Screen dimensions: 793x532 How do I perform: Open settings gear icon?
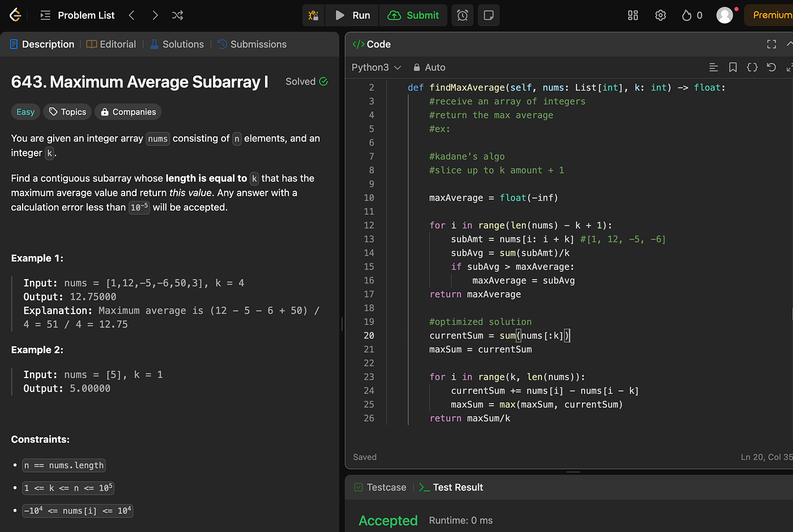coord(660,15)
